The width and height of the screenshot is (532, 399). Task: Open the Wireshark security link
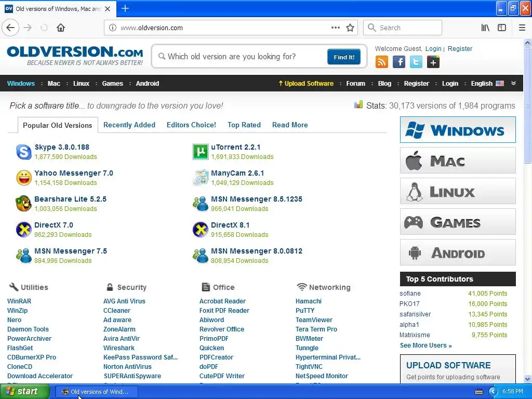click(119, 348)
